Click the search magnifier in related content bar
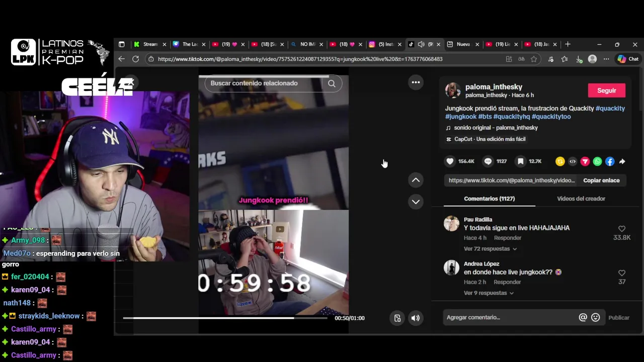The width and height of the screenshot is (644, 362). click(x=332, y=83)
